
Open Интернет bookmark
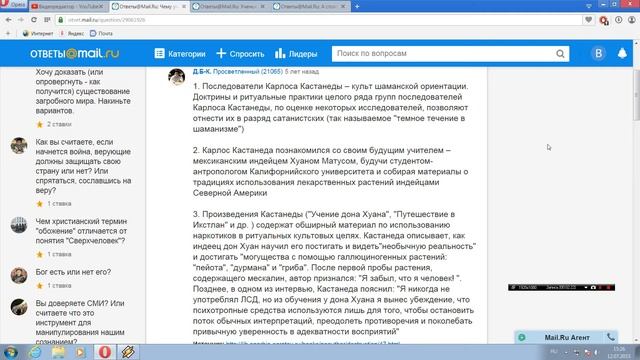[x=38, y=33]
